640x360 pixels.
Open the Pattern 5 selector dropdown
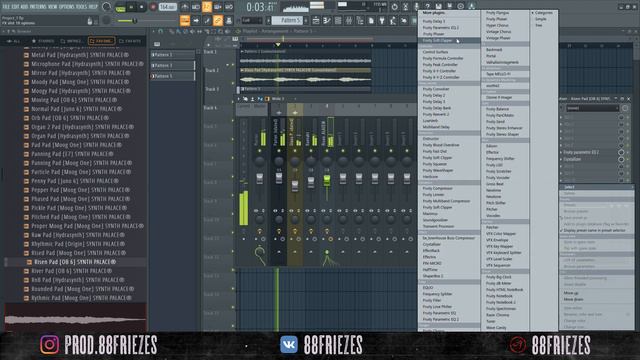(288, 20)
